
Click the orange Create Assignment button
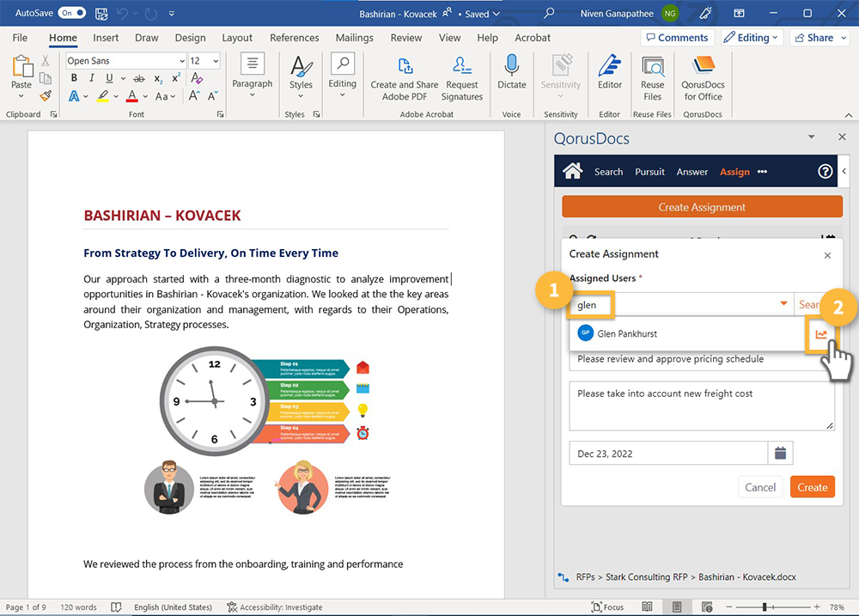point(702,207)
